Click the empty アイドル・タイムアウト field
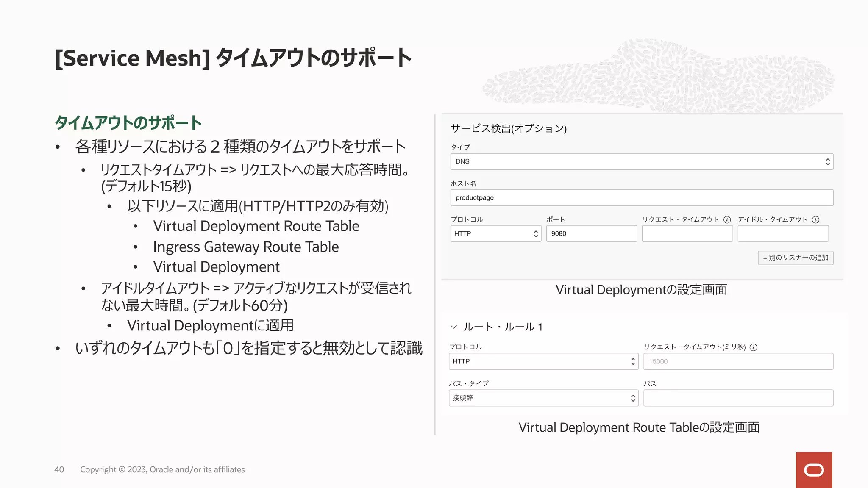 [x=783, y=233]
